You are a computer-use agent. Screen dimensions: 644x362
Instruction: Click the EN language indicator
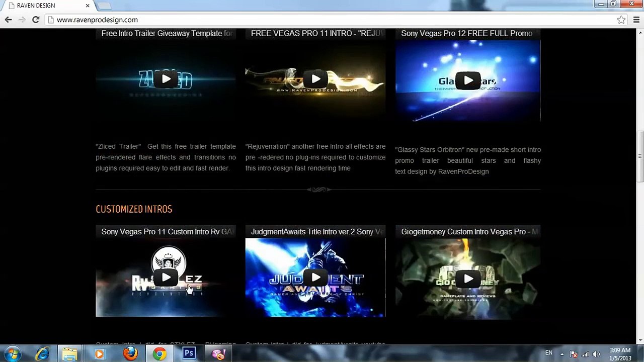[x=549, y=353]
